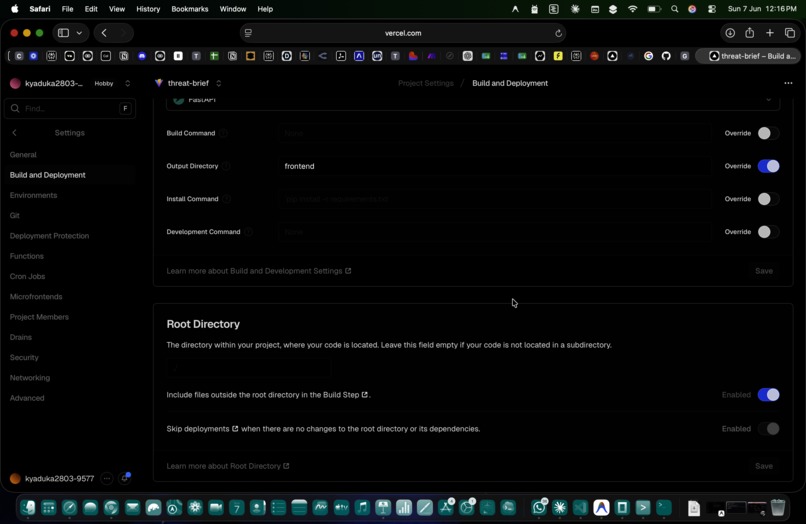Open the Share button in Safari toolbar
This screenshot has height=524, width=806.
[x=749, y=33]
